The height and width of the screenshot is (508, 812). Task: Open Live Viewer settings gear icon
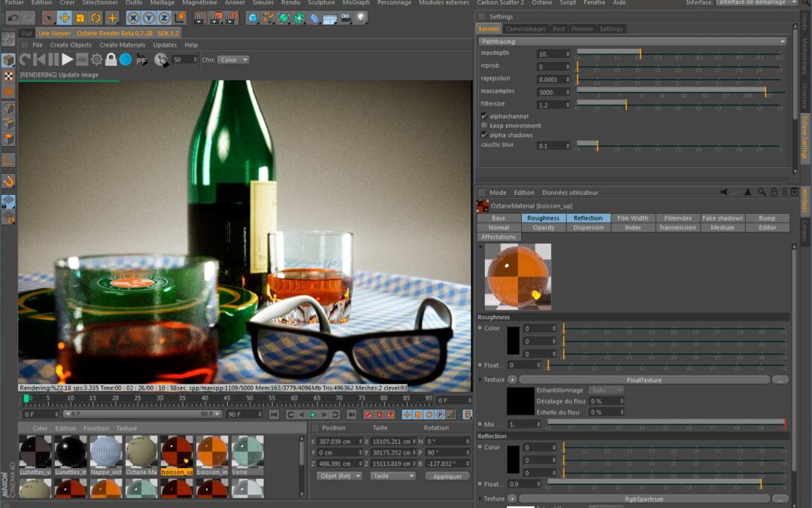click(x=96, y=59)
